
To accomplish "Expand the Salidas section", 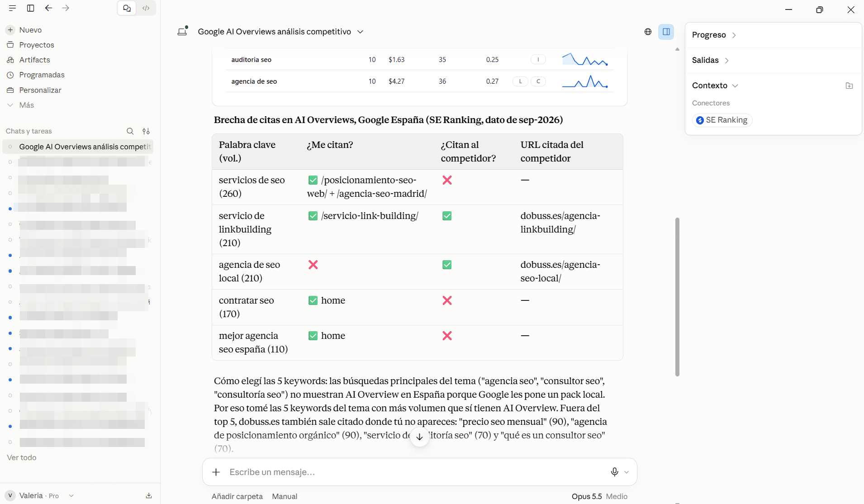I will click(710, 60).
